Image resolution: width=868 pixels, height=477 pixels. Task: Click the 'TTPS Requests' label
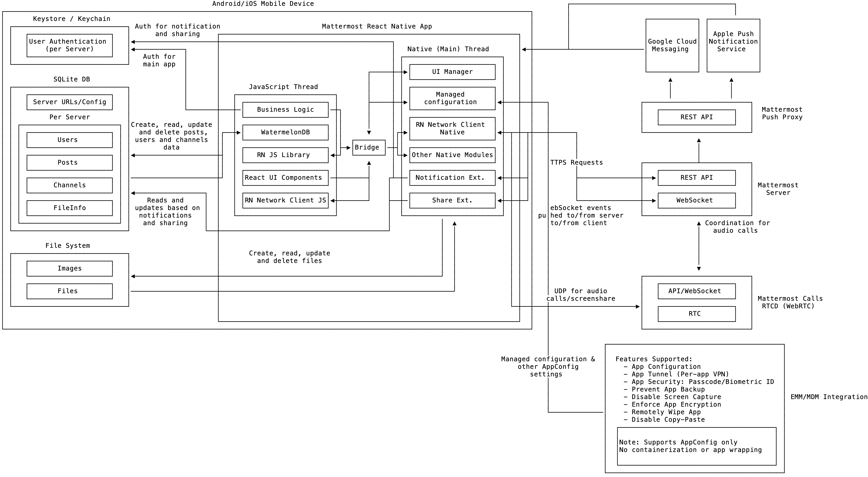pyautogui.click(x=576, y=163)
